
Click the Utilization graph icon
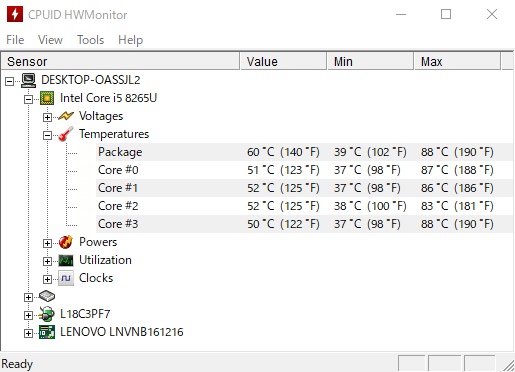[x=66, y=260]
